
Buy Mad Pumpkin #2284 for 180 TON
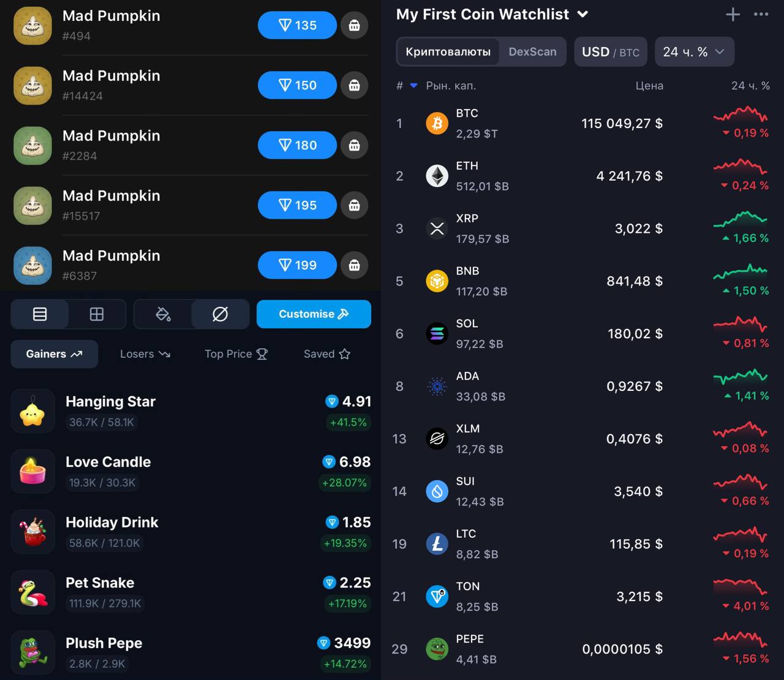[297, 146]
